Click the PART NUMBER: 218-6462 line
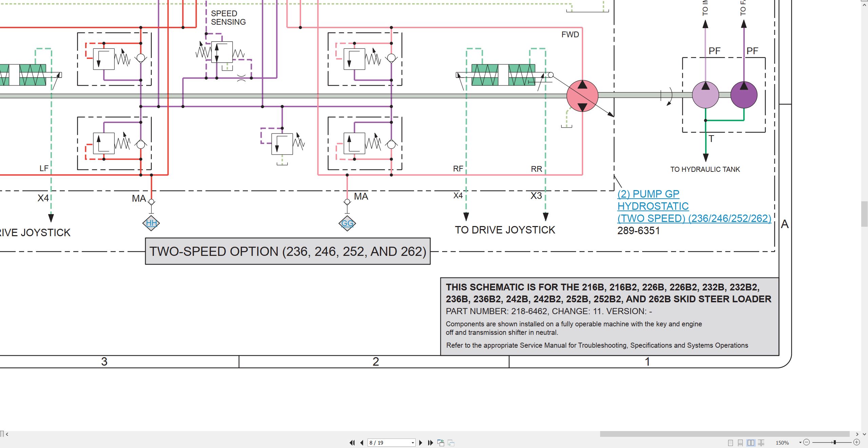This screenshot has width=868, height=448. (x=549, y=311)
